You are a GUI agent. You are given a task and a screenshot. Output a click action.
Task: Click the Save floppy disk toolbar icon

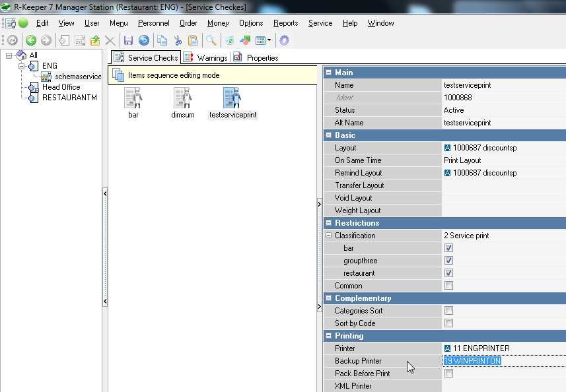(x=128, y=40)
